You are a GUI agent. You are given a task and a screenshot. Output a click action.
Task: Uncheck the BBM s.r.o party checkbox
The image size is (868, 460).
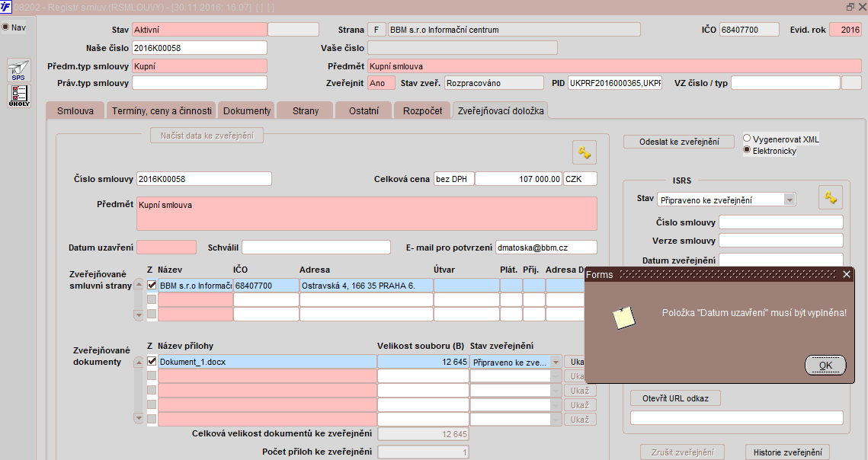[x=152, y=285]
